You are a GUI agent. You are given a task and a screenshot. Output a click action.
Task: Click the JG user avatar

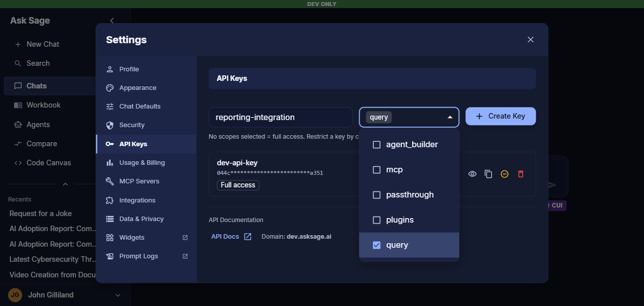[x=16, y=295]
